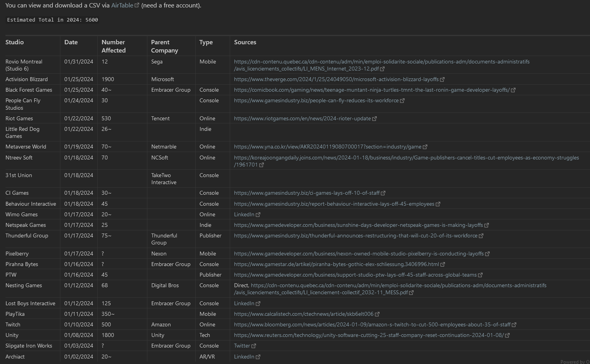The width and height of the screenshot is (590, 364).
Task: Click the Riot Games studio cell
Action: point(19,118)
